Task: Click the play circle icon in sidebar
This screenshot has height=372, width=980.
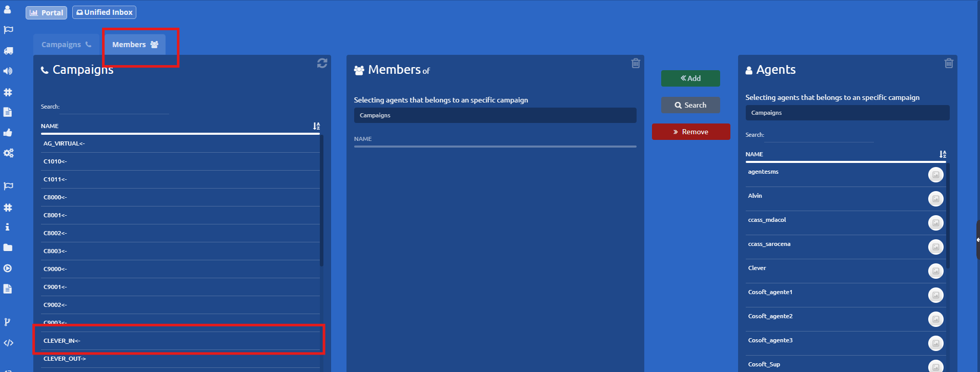Action: click(8, 268)
